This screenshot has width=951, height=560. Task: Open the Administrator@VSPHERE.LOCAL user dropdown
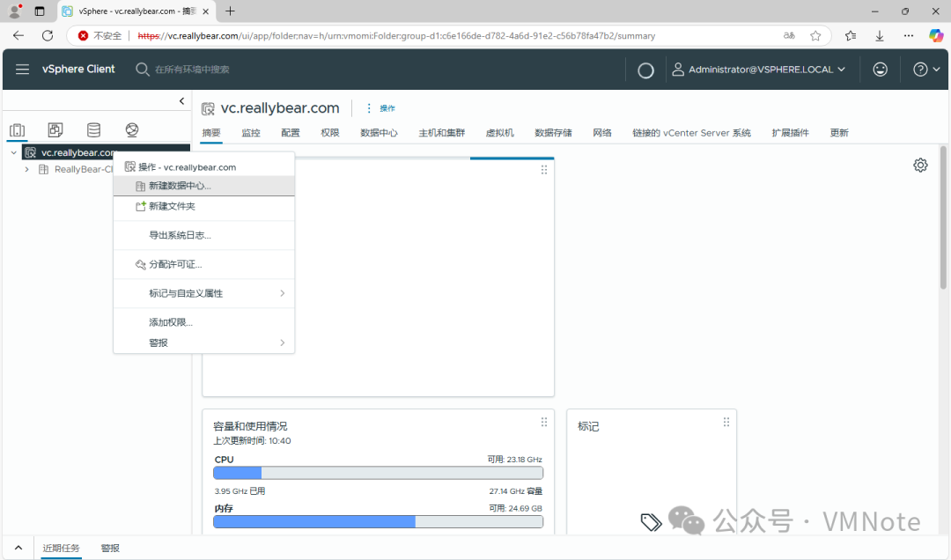click(x=758, y=70)
